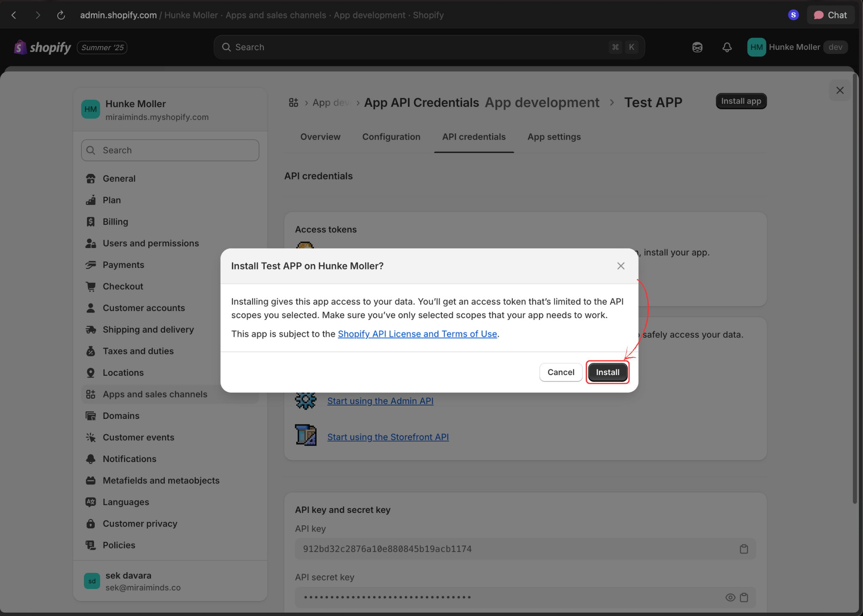Open the account menu via HM avatar
The width and height of the screenshot is (863, 616).
[756, 47]
